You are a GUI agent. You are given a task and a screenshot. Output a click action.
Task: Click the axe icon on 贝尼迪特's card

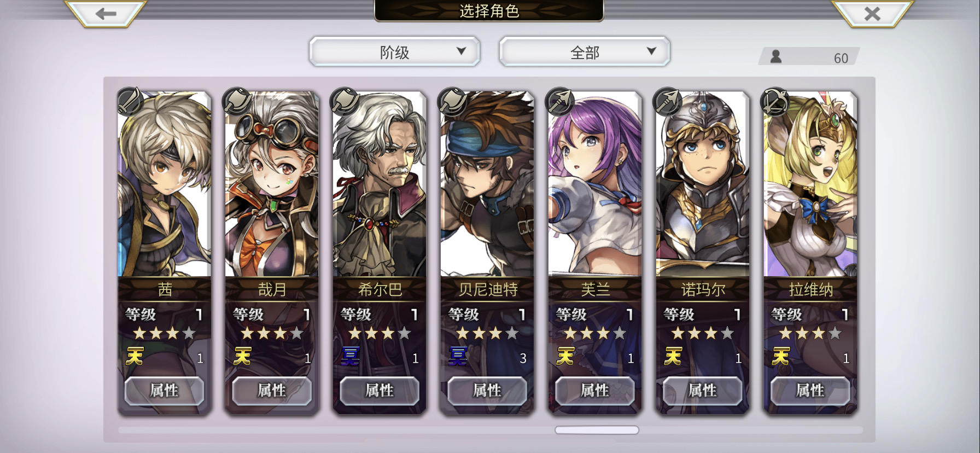pos(453,101)
